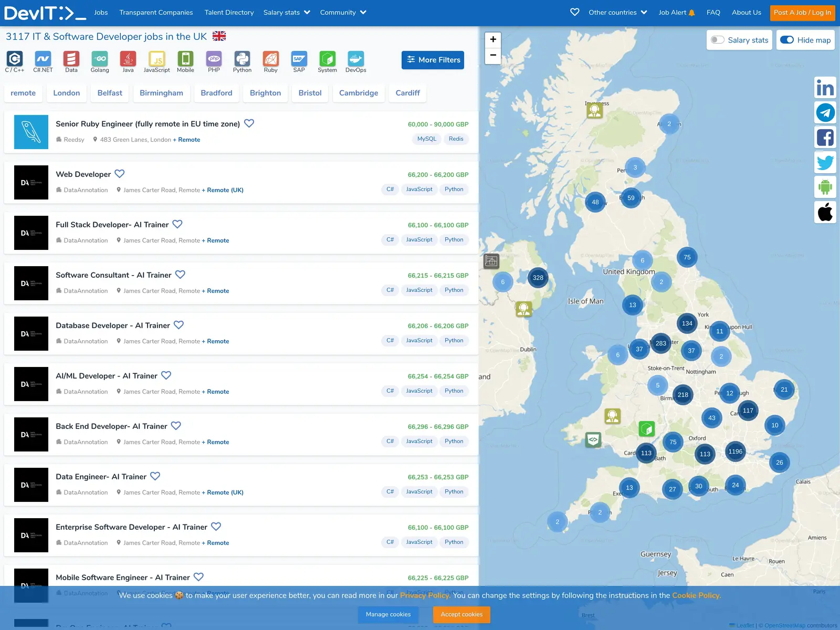Screen dimensions: 840x630
Task: Click Post A Job / Log In button
Action: (x=802, y=13)
